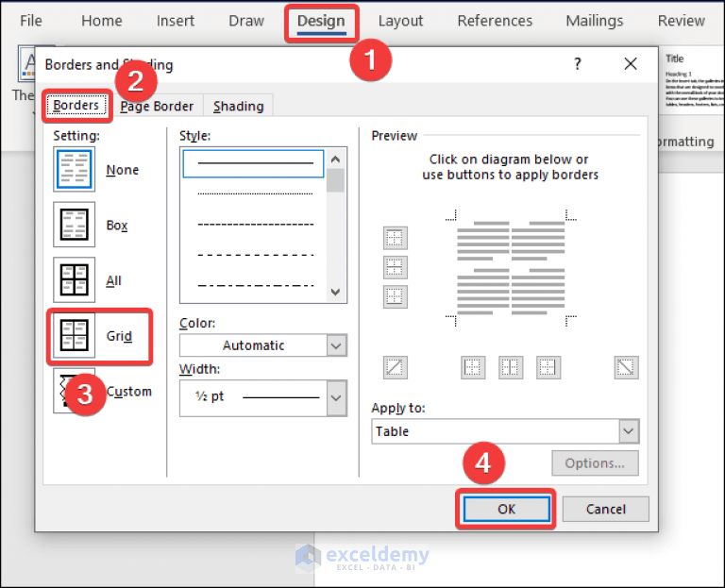This screenshot has height=588, width=725.
Task: Open the Home ribbon tab
Action: pos(102,21)
